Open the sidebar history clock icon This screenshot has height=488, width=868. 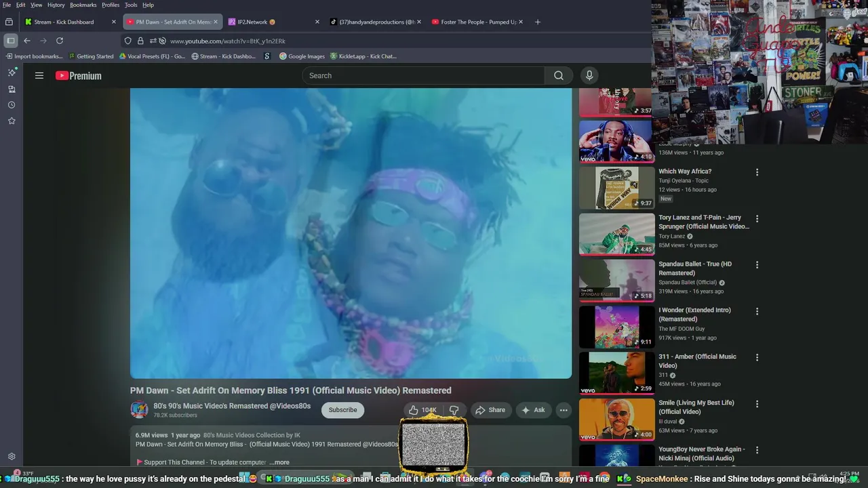12,105
